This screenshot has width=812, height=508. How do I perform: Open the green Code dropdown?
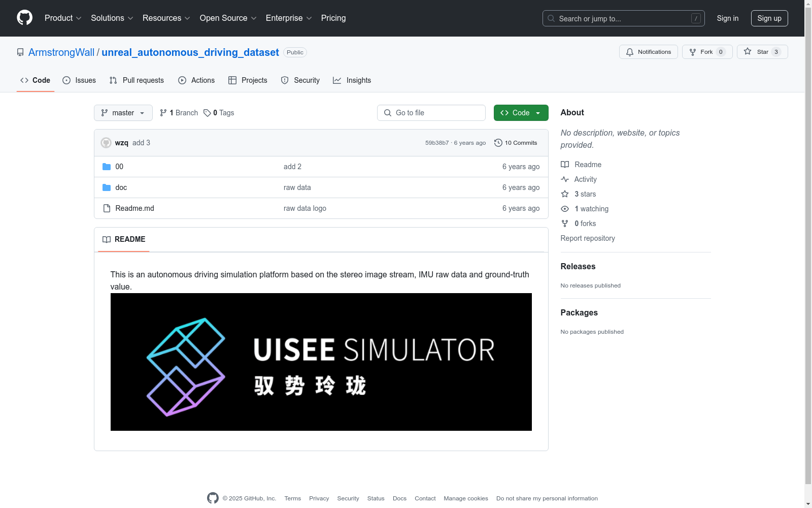click(521, 113)
